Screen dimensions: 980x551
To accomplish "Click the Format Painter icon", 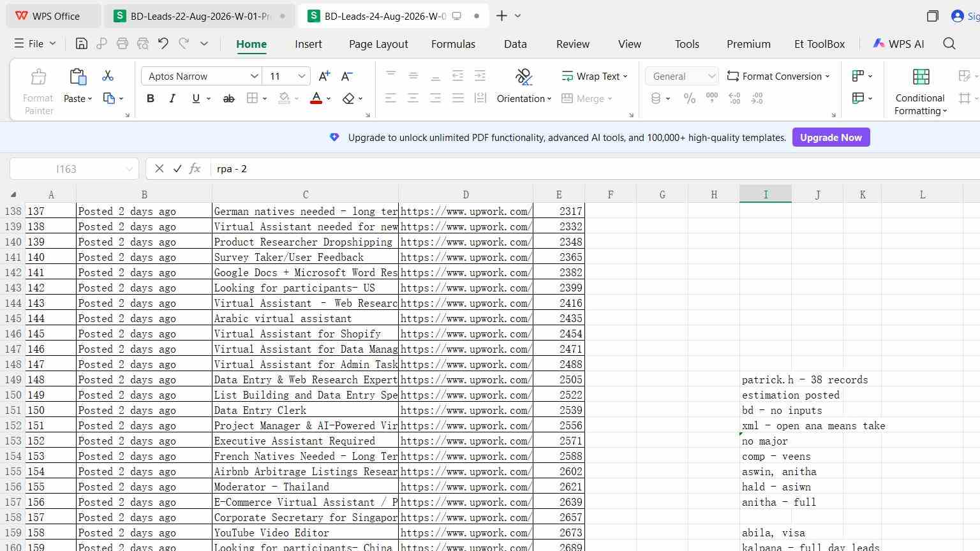I will pyautogui.click(x=38, y=77).
